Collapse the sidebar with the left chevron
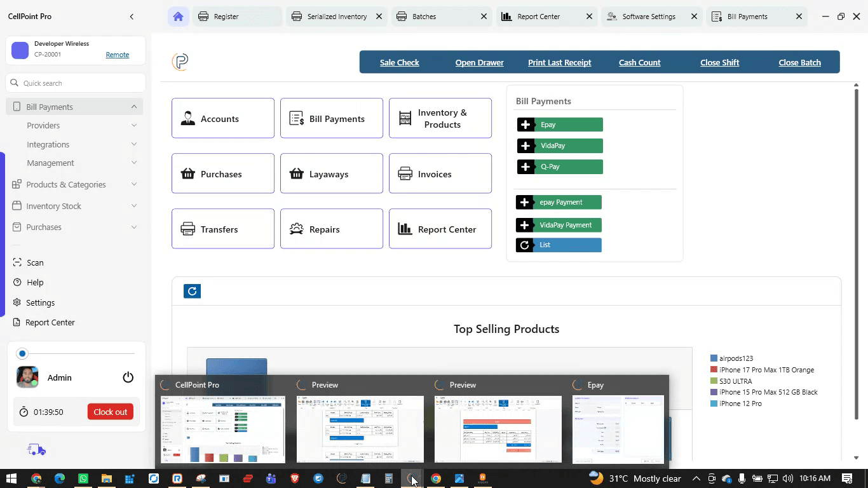 coord(132,17)
